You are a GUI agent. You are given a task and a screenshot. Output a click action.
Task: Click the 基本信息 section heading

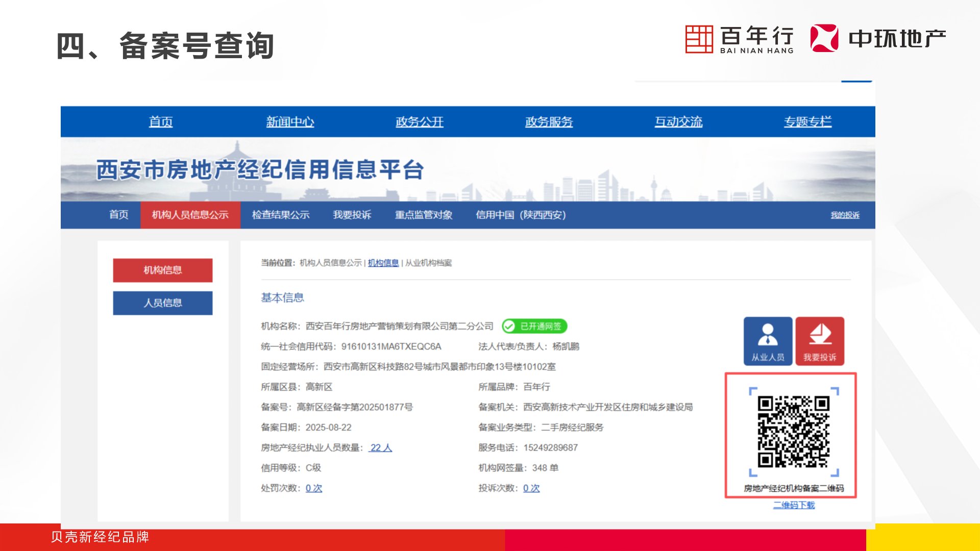(282, 297)
